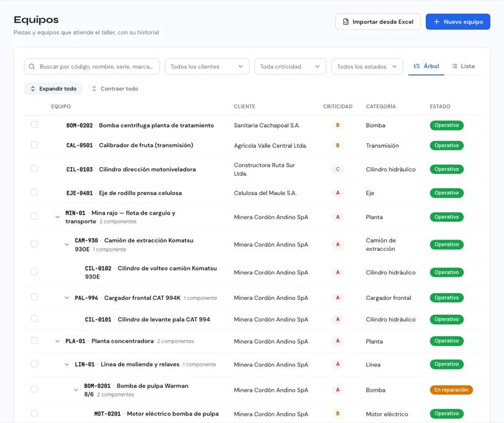Click the Transmisión category cell
The width and height of the screenshot is (504, 423).
tap(382, 146)
